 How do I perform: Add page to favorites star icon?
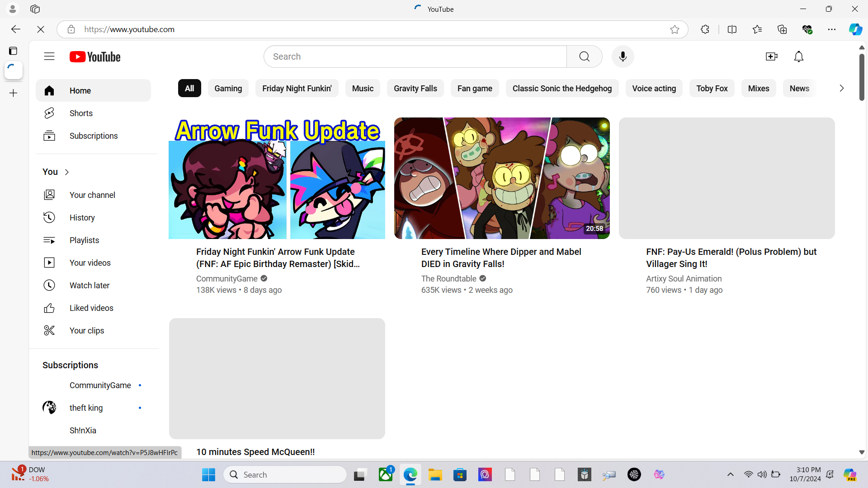675,29
